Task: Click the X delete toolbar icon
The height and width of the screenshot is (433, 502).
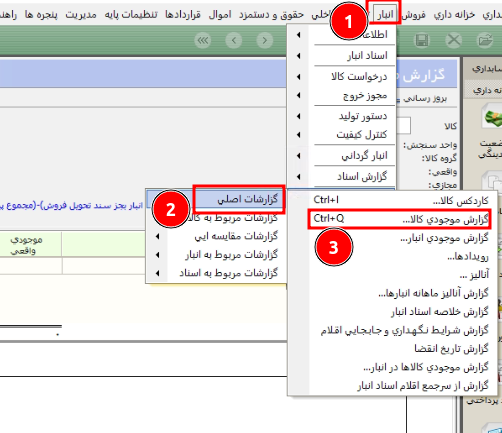Action: pos(454,40)
